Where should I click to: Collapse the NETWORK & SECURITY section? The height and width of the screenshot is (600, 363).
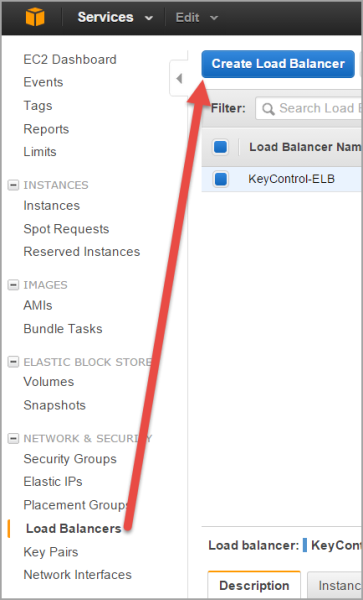[13, 439]
